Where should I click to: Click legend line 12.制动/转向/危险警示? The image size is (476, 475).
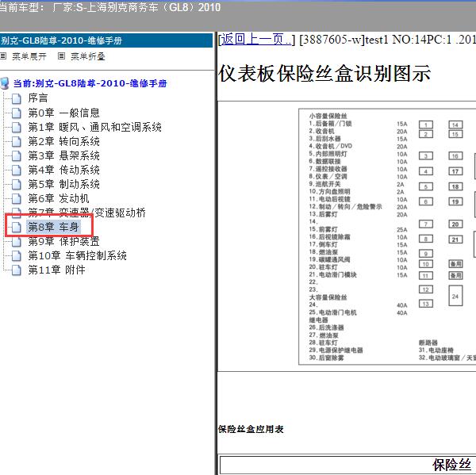(x=345, y=207)
